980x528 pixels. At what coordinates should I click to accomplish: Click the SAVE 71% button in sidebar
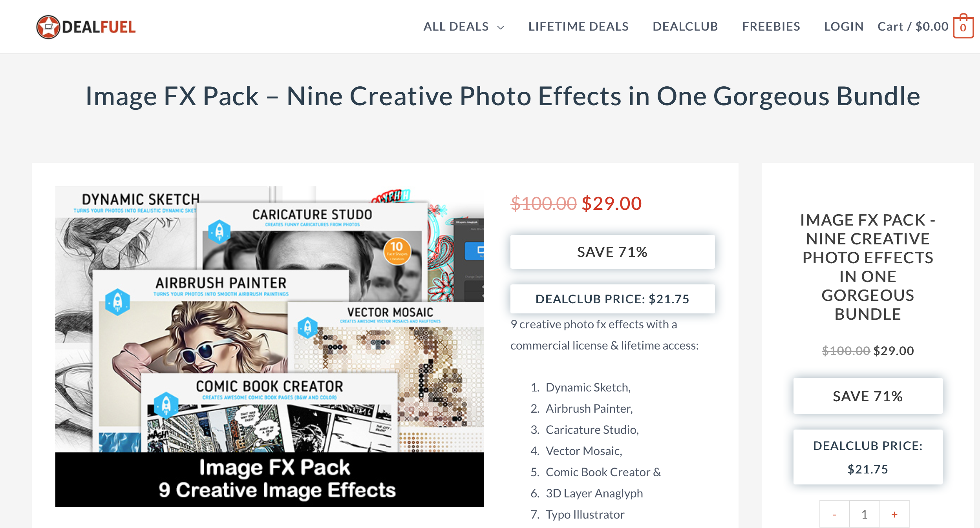[868, 396]
